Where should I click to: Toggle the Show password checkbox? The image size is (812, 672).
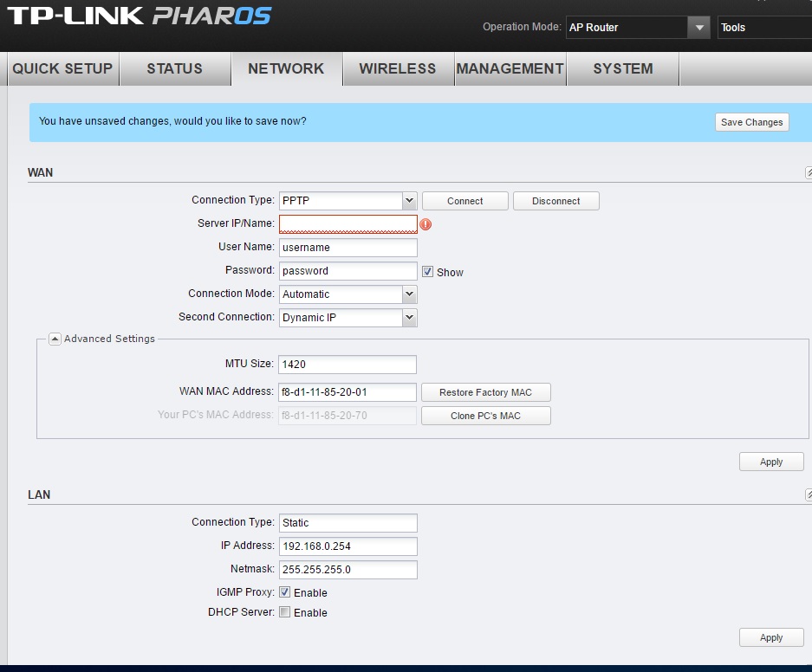pyautogui.click(x=427, y=272)
